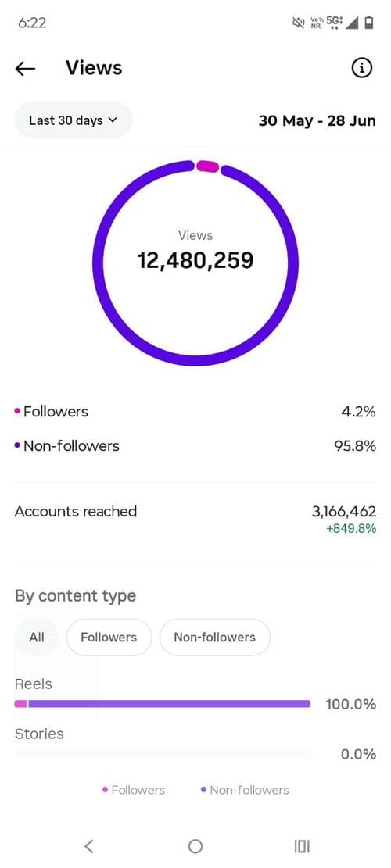391x868 pixels.
Task: Tap the Reels purple progress bar
Action: click(169, 704)
